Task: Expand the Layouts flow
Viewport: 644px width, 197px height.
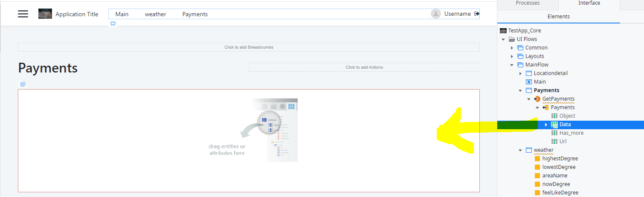Action: coord(512,56)
